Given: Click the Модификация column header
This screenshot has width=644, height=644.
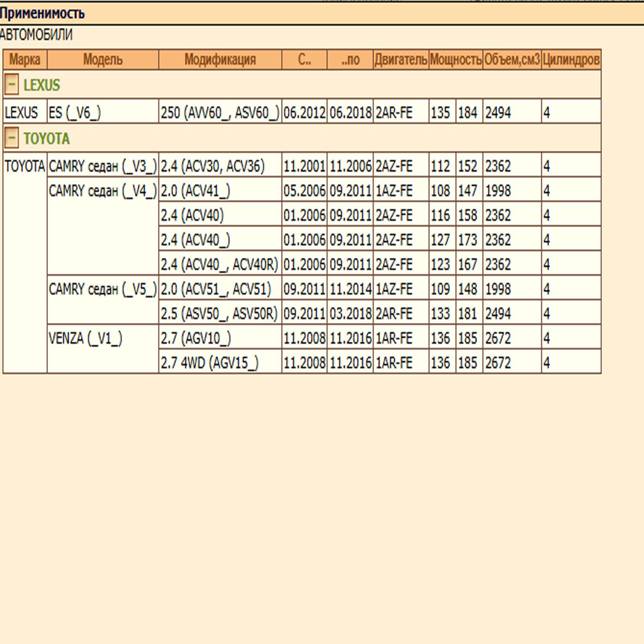Looking at the screenshot, I should coord(220,60).
